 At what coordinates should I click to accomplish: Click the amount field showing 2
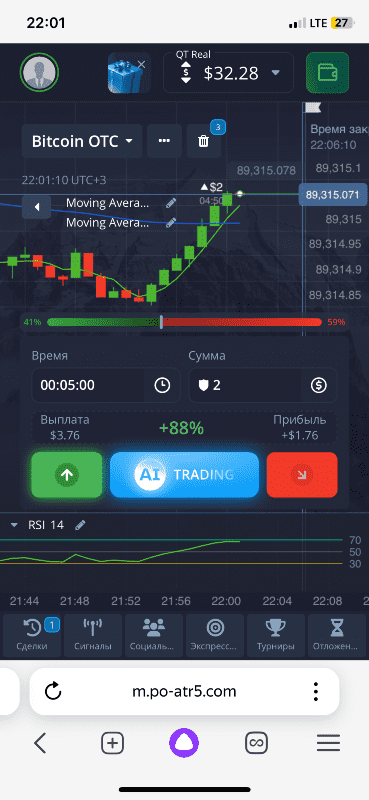263,385
